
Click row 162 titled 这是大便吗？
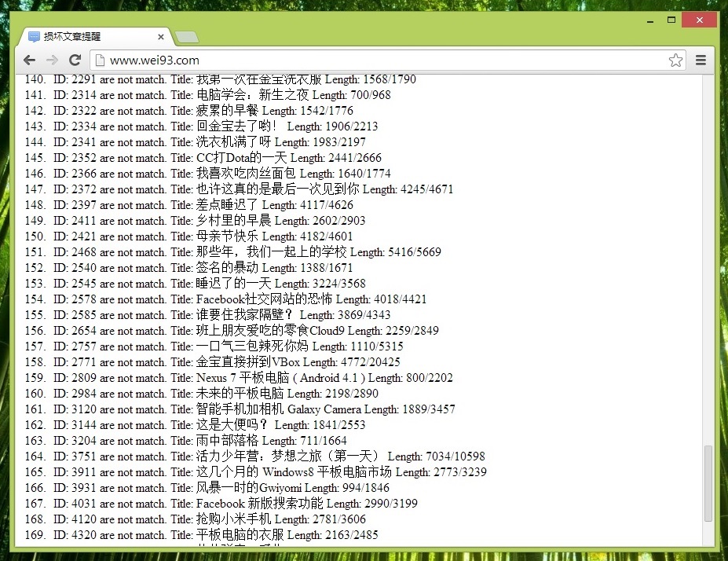[195, 425]
